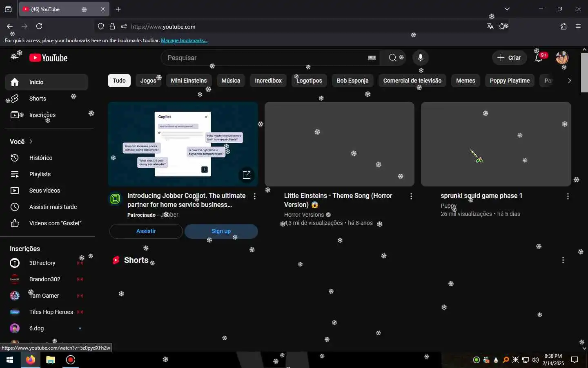Open the account avatar menu
The width and height of the screenshot is (588, 368).
tap(562, 58)
